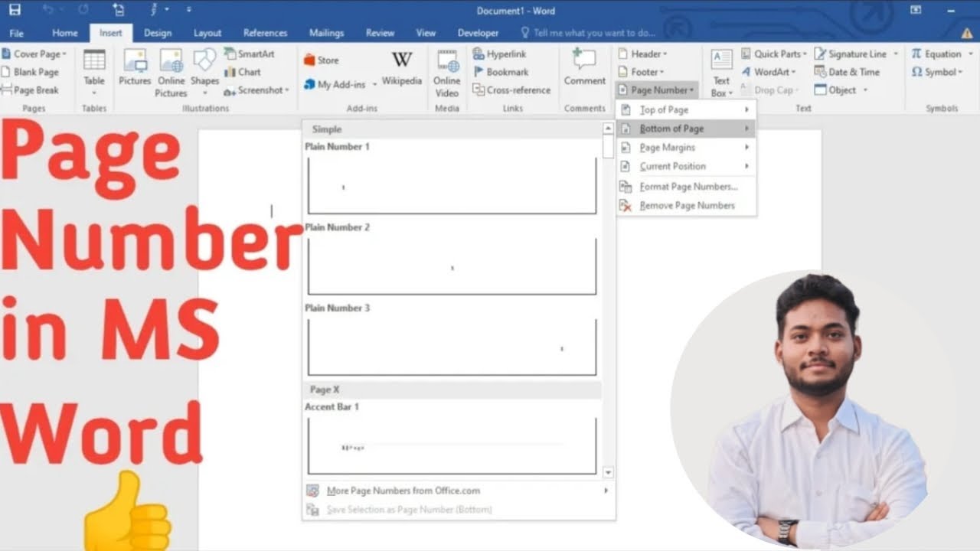Choose Page Margins submenu
Screen dimensions: 980x551
click(686, 147)
